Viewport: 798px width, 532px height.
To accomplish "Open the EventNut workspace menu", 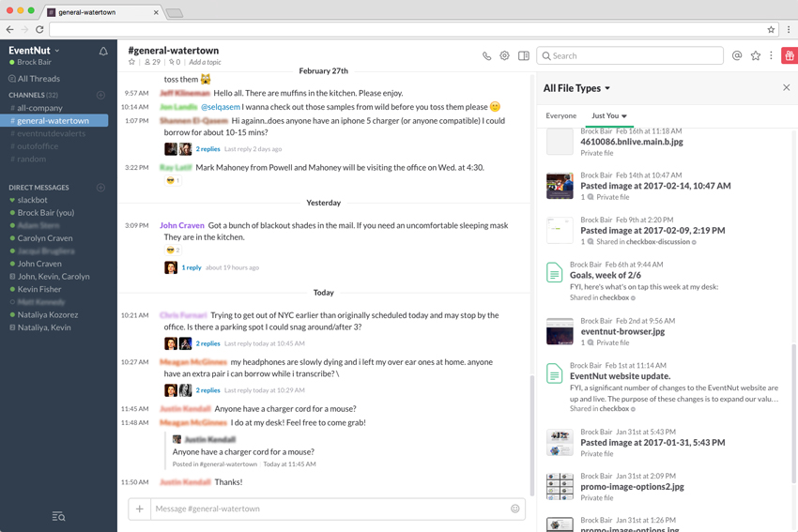I will tap(34, 51).
